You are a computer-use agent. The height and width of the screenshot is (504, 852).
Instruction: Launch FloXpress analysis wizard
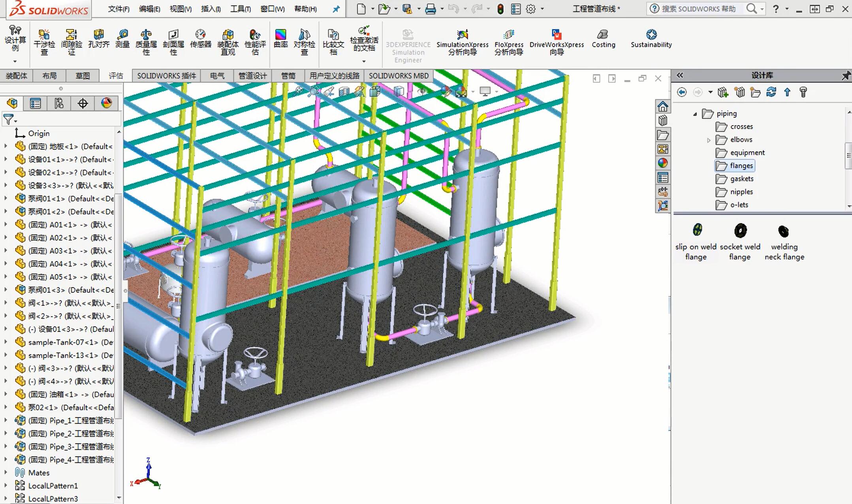tap(509, 42)
